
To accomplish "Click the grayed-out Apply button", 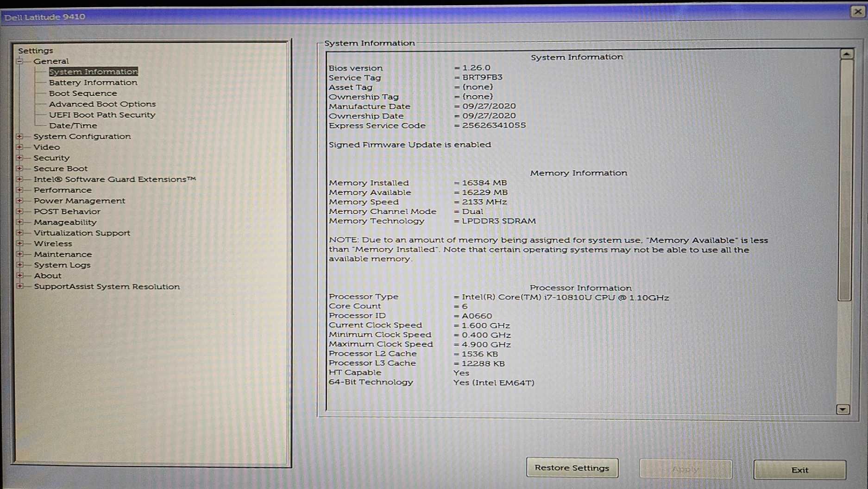I will [x=686, y=469].
